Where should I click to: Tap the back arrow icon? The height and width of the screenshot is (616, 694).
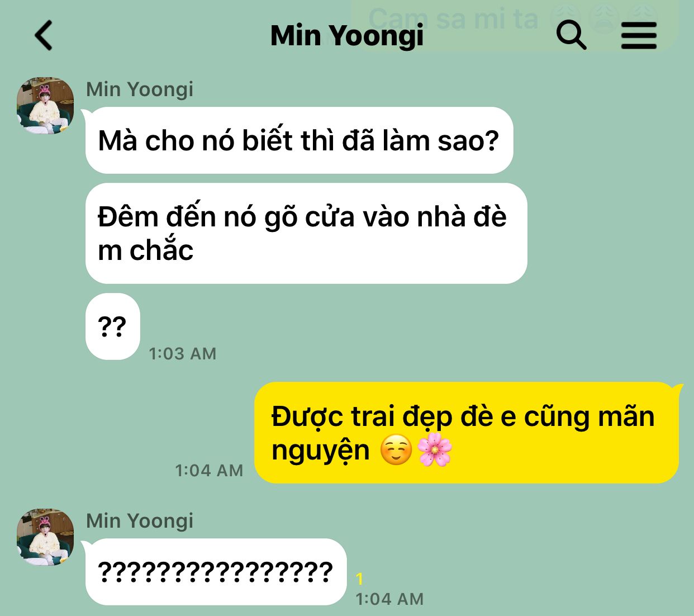(44, 35)
